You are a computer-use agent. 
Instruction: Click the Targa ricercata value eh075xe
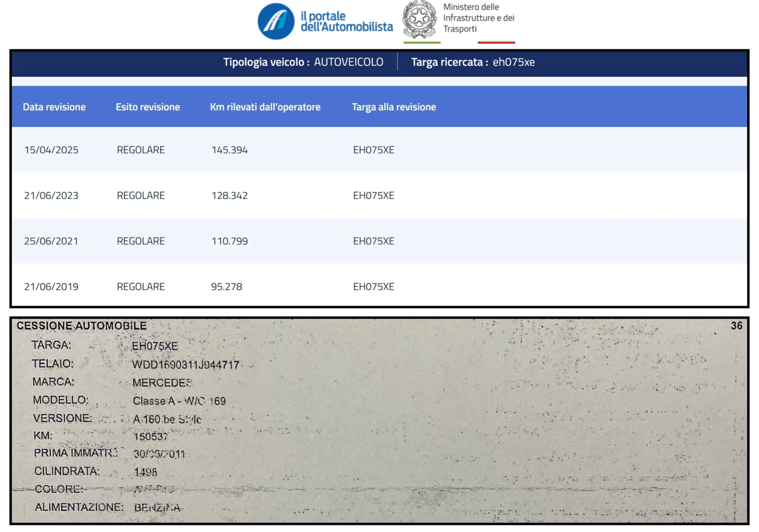515,62
